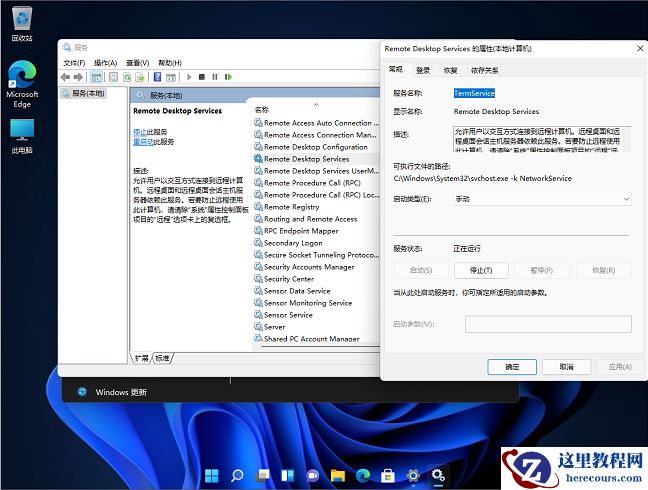The image size is (648, 490).
Task: Toggle the console tree toolbar icon
Action: [x=96, y=77]
